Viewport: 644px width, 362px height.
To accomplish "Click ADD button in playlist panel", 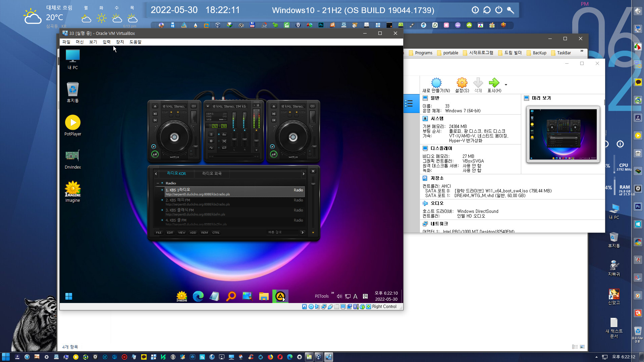I will [193, 233].
